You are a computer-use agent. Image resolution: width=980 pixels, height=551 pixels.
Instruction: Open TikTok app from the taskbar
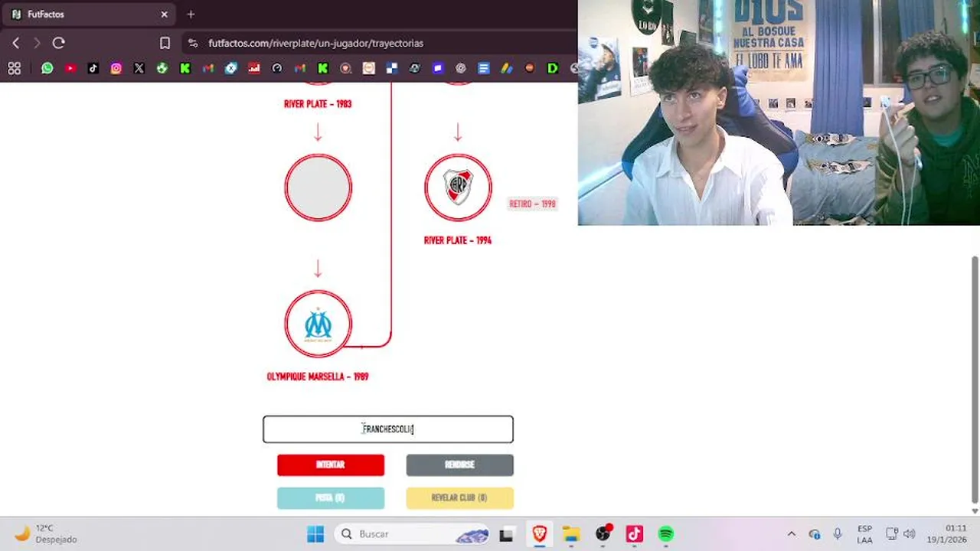pyautogui.click(x=635, y=533)
